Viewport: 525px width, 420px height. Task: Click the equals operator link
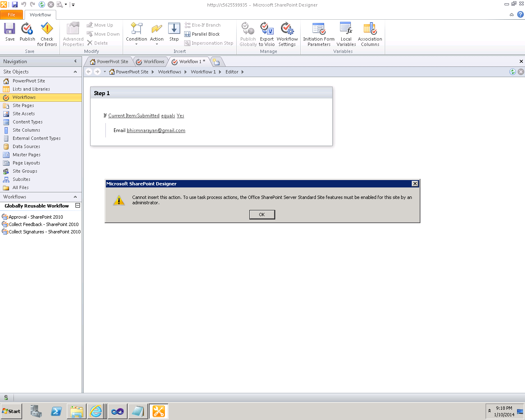coord(168,116)
